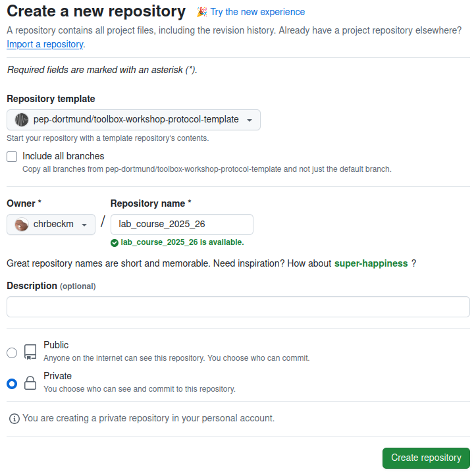Select the Public visibility radio button
This screenshot has height=476, width=476.
(12, 353)
